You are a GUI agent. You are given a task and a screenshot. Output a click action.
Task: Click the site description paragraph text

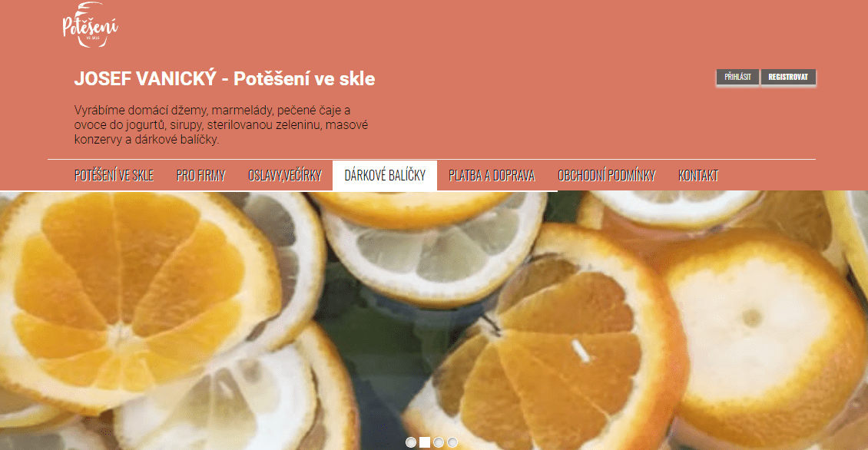point(221,124)
